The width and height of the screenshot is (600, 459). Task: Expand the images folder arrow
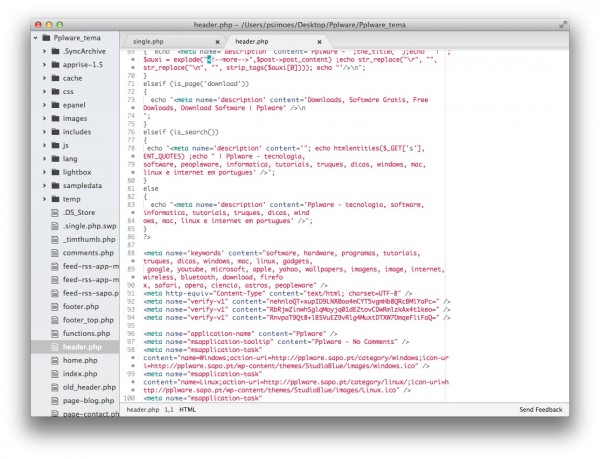point(44,119)
